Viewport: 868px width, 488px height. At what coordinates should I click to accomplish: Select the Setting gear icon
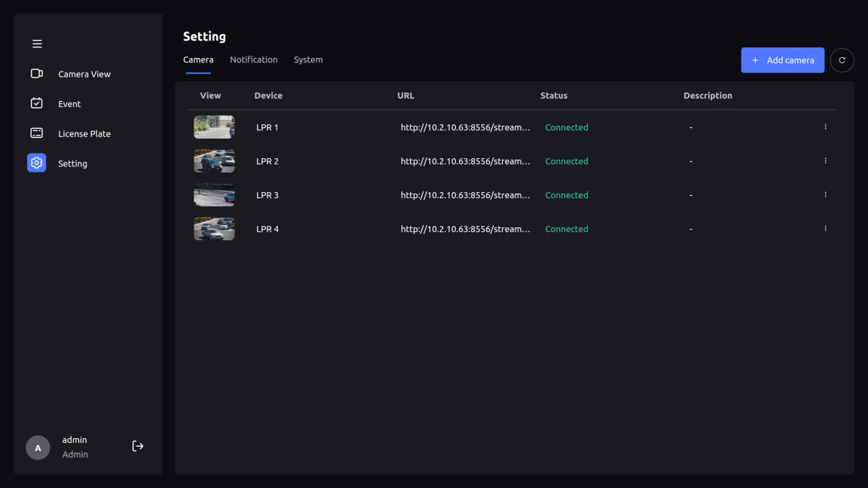pyautogui.click(x=36, y=163)
